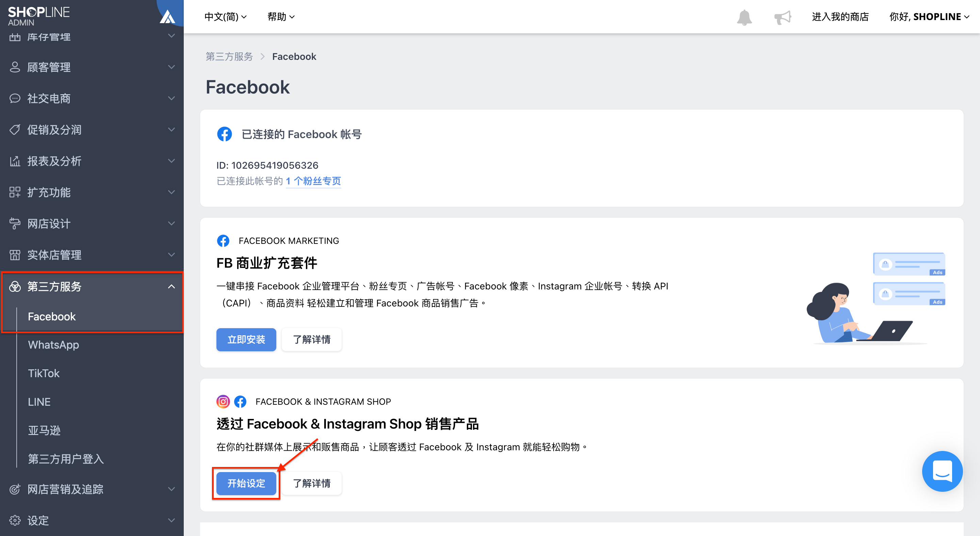The width and height of the screenshot is (980, 536).
Task: Click the 社交电商 menu label
Action: 49,98
